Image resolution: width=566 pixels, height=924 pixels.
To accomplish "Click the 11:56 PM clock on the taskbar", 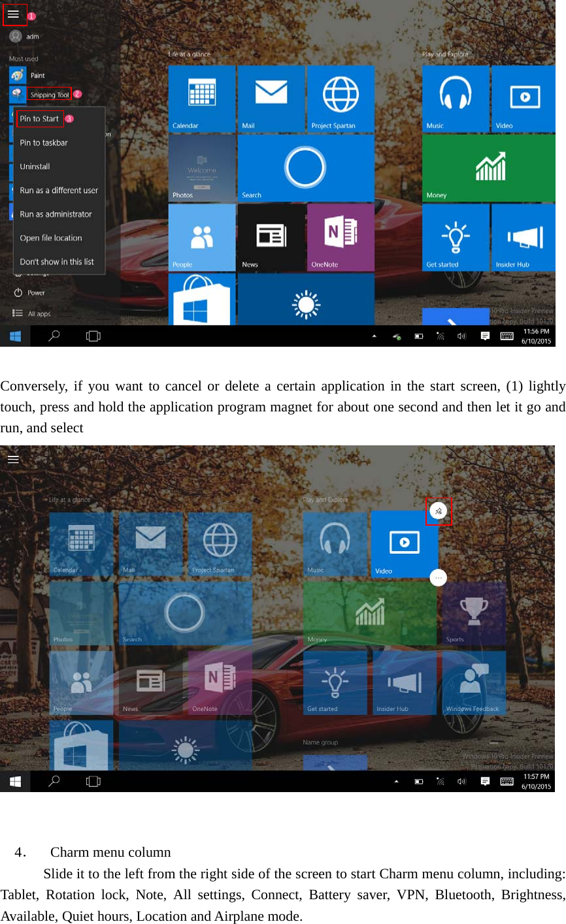I will 536,336.
